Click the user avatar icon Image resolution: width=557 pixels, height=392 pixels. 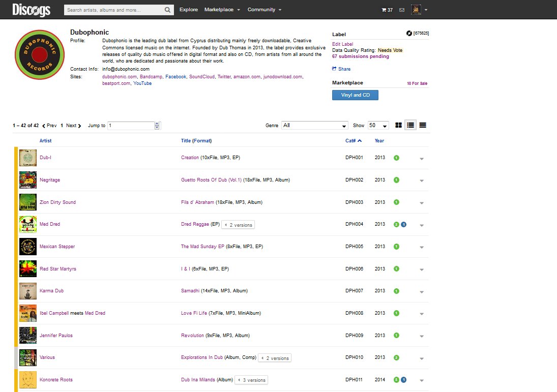pyautogui.click(x=416, y=10)
